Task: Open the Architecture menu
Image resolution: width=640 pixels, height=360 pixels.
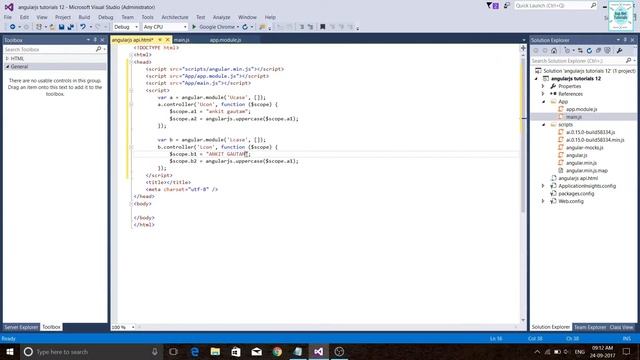Action: [x=175, y=17]
